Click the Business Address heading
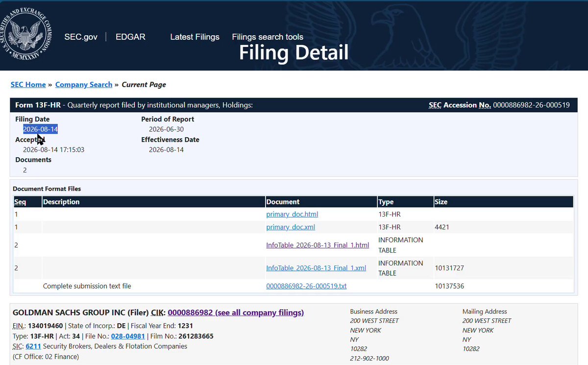Viewport: 588px width, 365px height. click(x=374, y=312)
